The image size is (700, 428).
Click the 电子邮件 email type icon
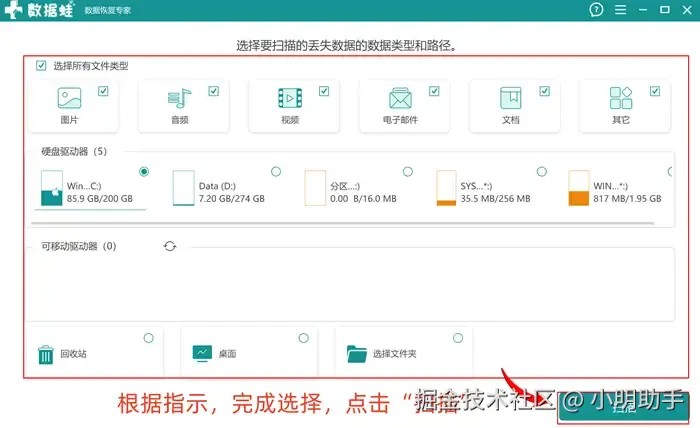[400, 98]
